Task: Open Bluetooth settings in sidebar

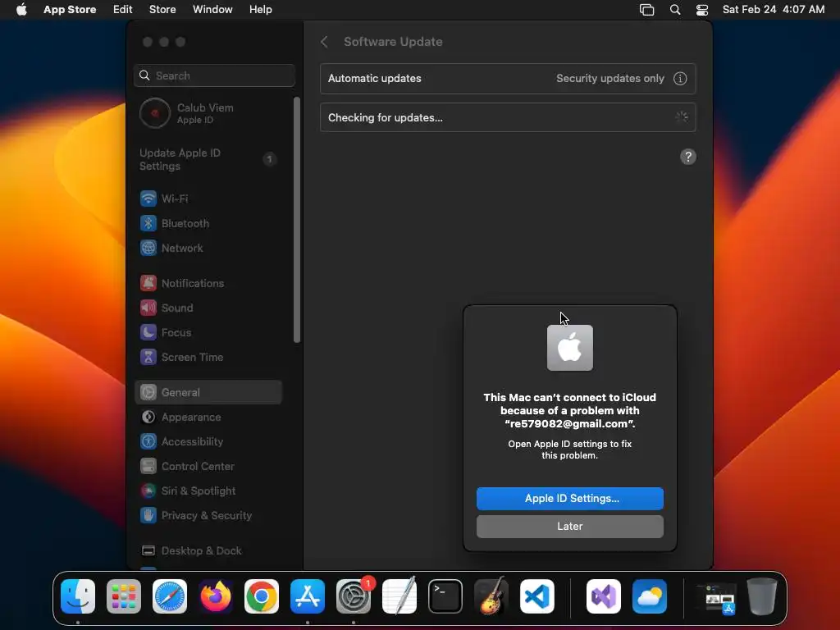Action: pyautogui.click(x=208, y=223)
